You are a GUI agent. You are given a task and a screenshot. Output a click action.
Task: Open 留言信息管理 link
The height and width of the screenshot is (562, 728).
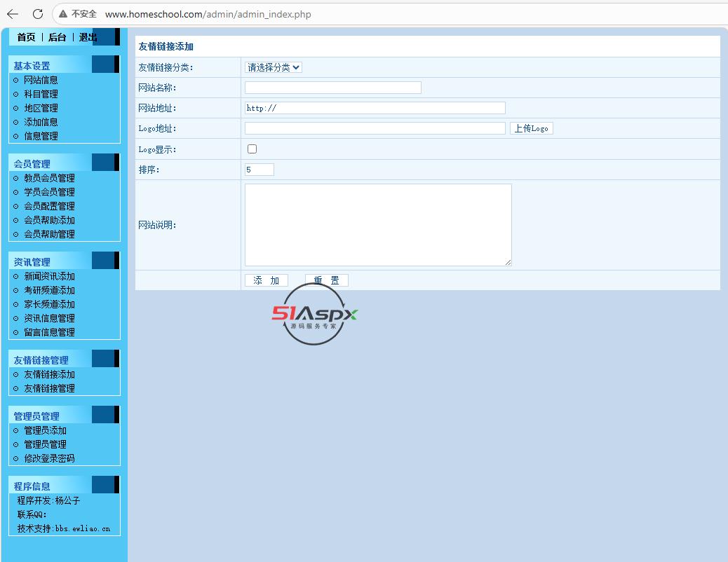[49, 332]
